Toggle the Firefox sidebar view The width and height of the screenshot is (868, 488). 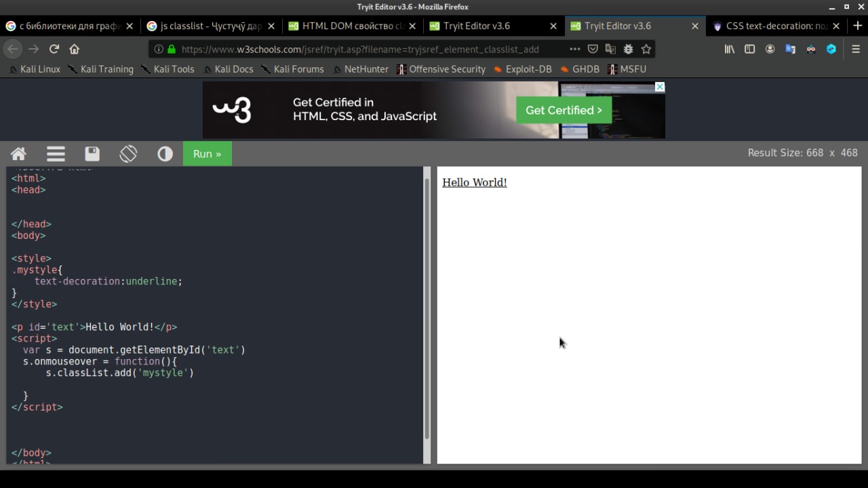(749, 49)
